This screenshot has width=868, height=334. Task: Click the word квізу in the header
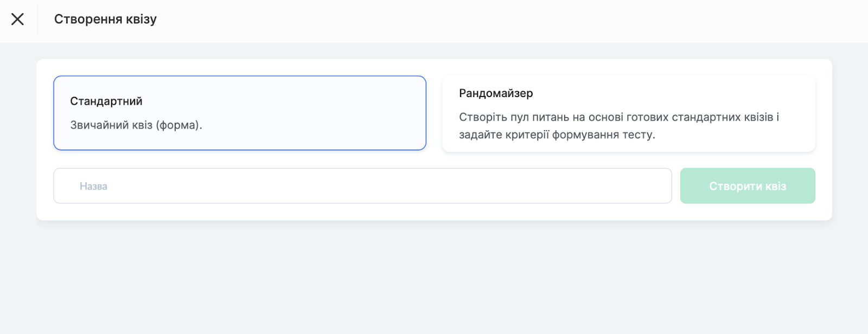[x=141, y=20]
